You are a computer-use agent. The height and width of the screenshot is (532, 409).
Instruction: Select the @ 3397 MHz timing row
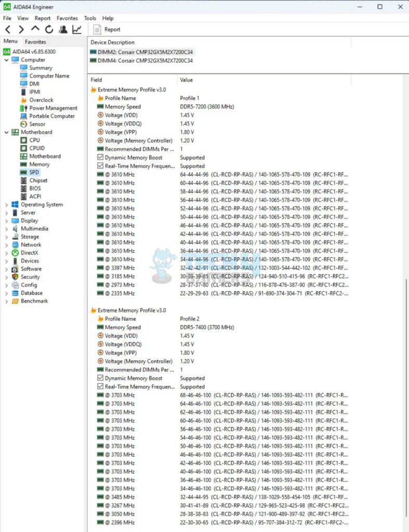click(222, 268)
